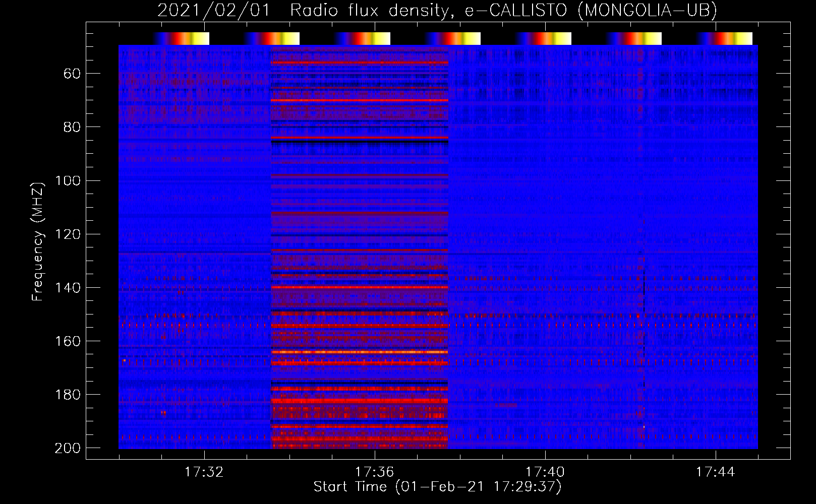Click the 17:44 time tick label
Image resolution: width=816 pixels, height=504 pixels.
click(715, 472)
